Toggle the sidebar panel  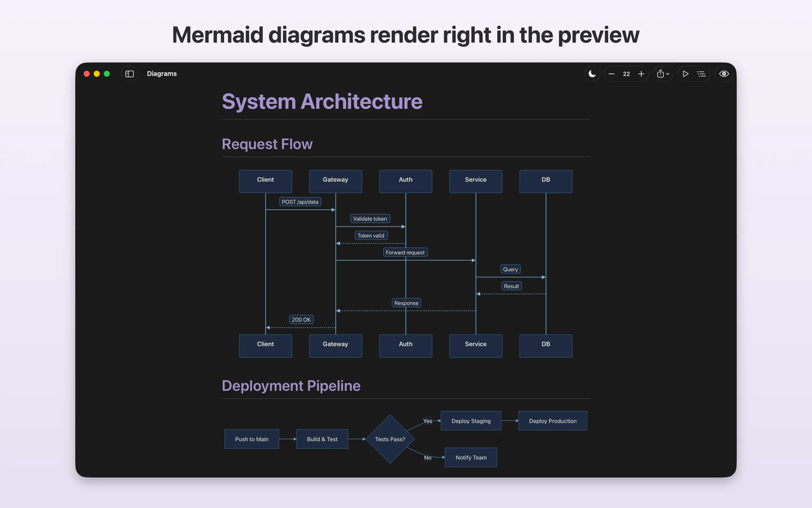pos(129,74)
